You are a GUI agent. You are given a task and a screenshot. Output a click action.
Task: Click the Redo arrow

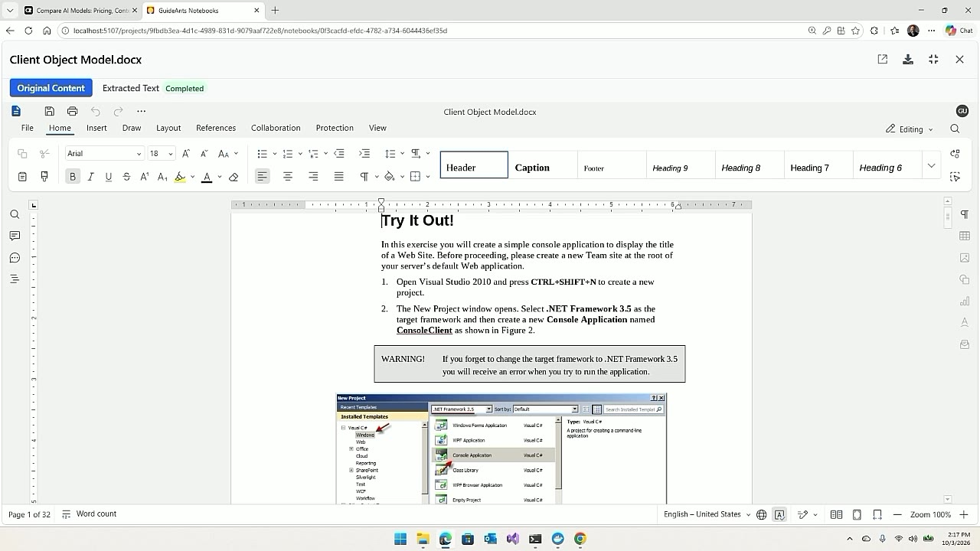[x=118, y=111]
